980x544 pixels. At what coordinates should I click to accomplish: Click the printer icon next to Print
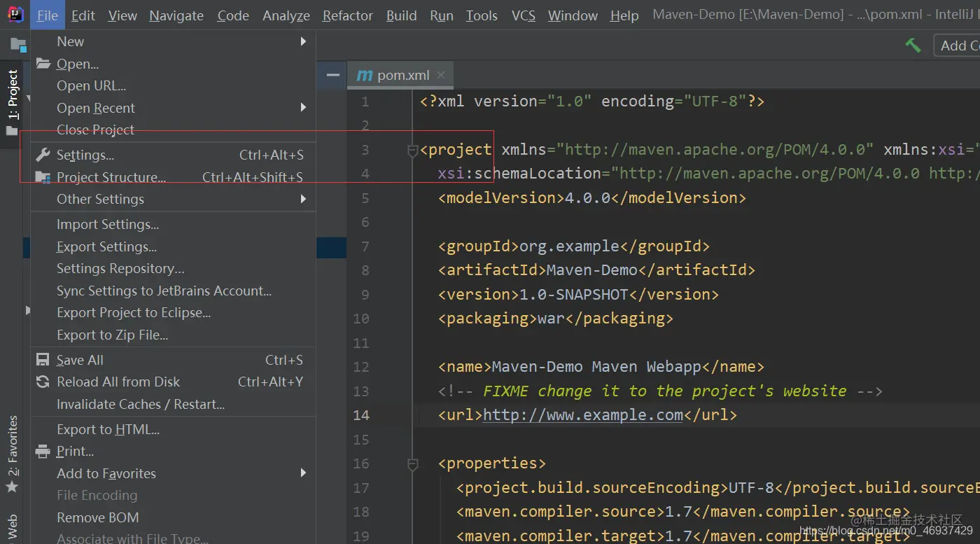pos(43,451)
